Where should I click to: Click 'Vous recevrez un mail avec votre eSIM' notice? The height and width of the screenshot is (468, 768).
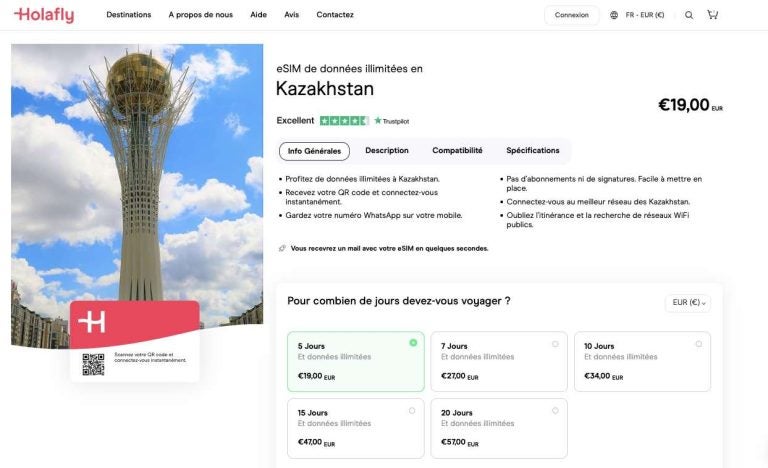pos(389,248)
